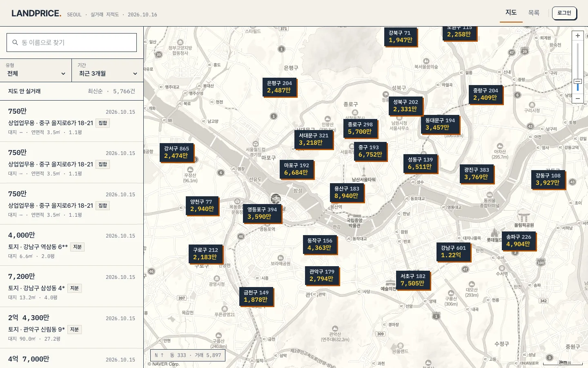
Task: Click the 동대문구 194 price marker
Action: pos(440,124)
